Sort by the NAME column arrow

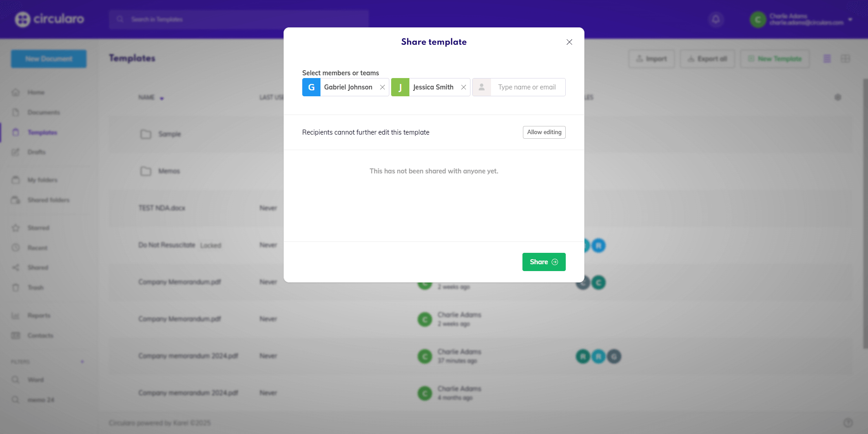(162, 98)
